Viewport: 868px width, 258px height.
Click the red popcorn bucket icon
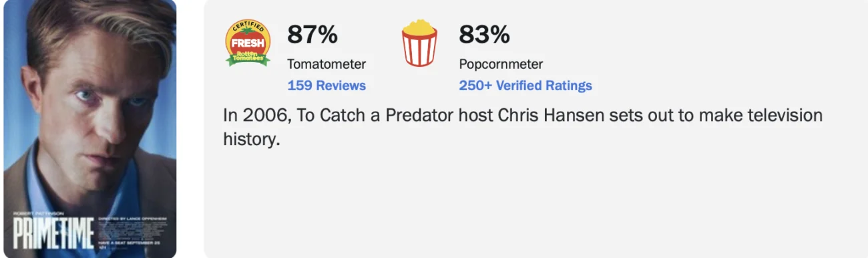coord(419,43)
